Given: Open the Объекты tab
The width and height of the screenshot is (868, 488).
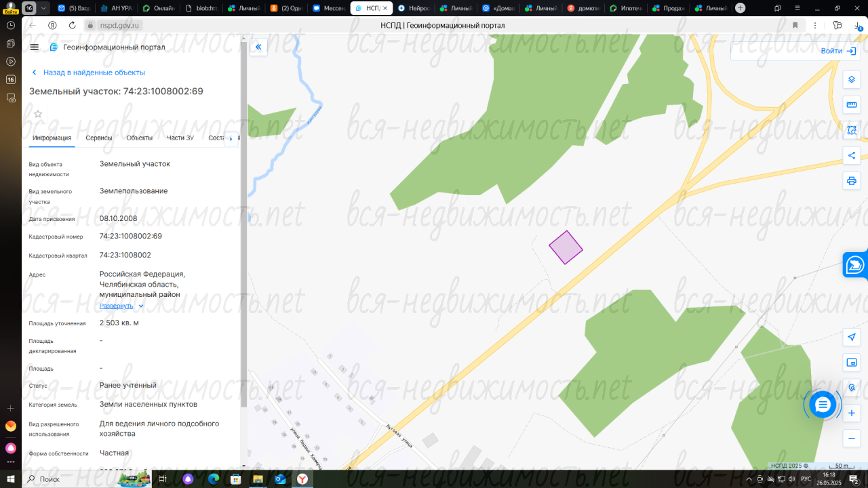Looking at the screenshot, I should coord(139,138).
